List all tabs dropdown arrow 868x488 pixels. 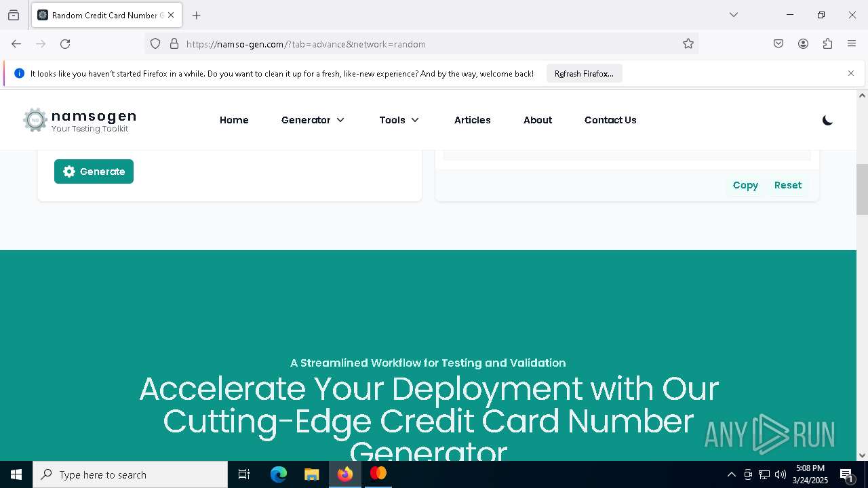734,15
